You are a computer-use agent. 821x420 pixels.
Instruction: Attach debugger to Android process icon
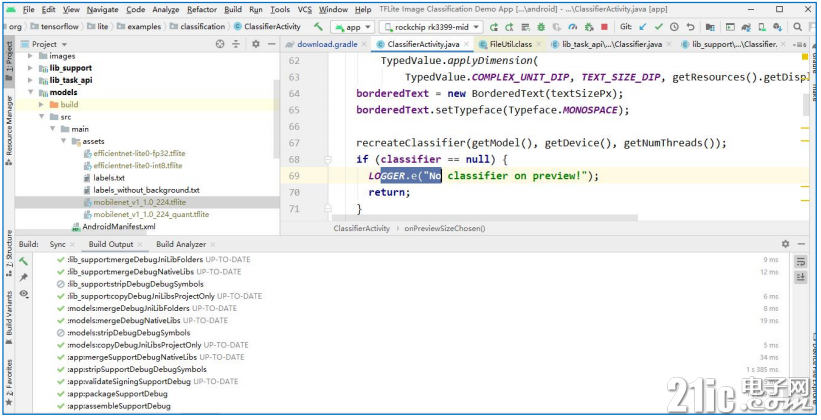[x=589, y=27]
